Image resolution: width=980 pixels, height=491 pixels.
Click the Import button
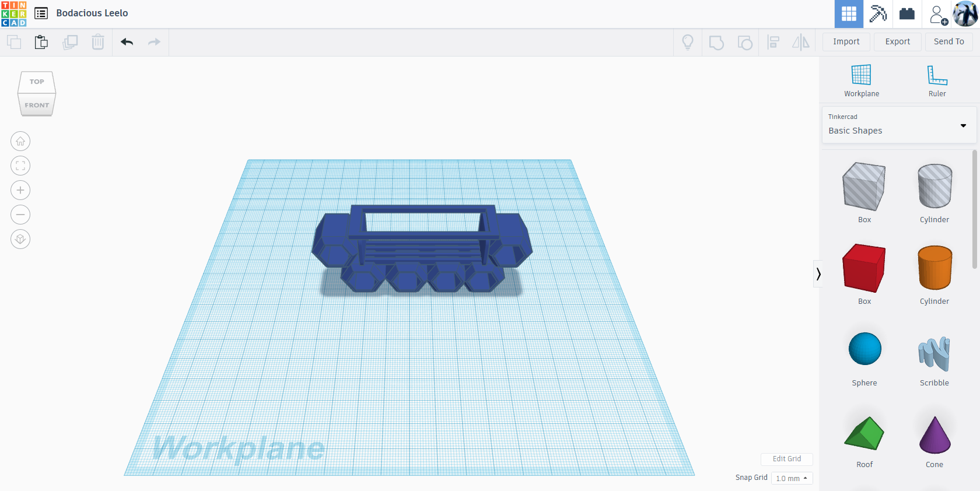[846, 41]
